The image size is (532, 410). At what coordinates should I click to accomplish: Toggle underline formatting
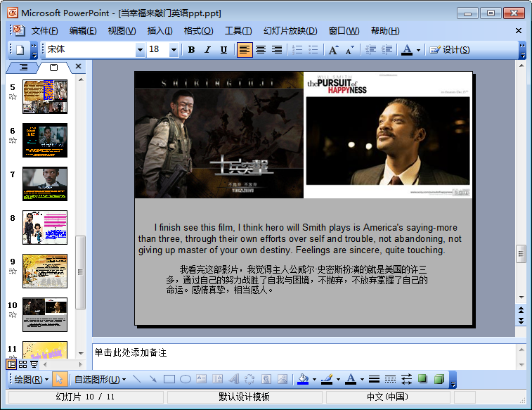tap(223, 50)
